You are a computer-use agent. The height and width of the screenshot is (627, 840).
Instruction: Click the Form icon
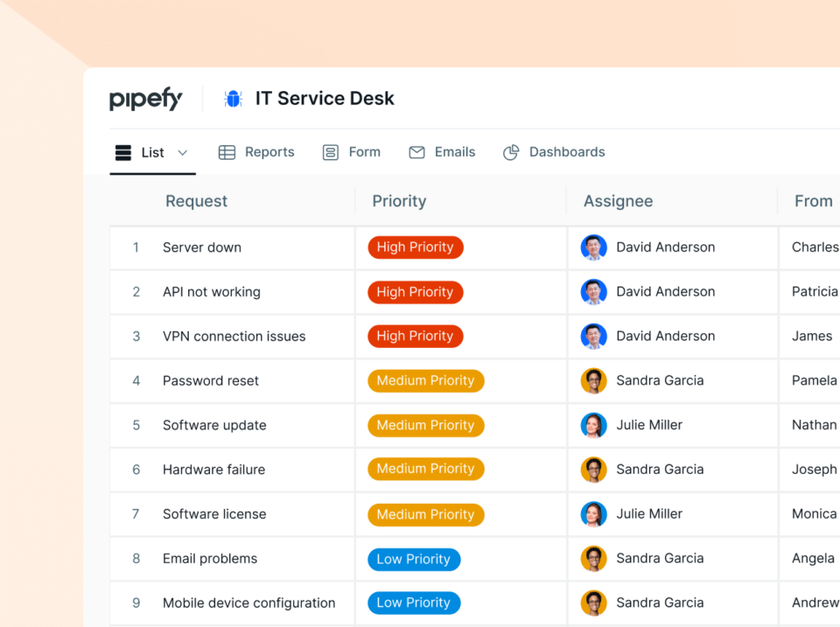(x=330, y=151)
